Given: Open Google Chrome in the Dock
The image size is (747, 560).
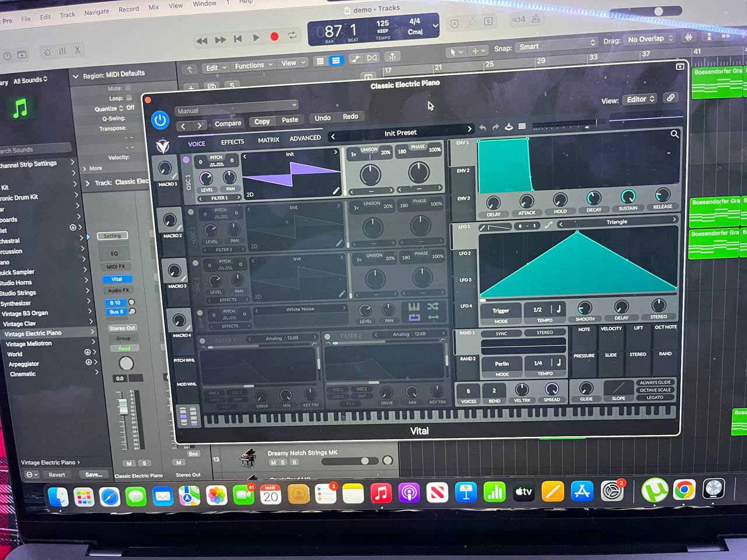Looking at the screenshot, I should [683, 489].
